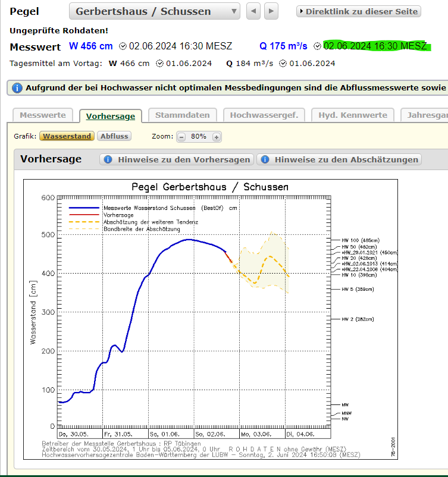Open Hinweise zu den Abschätzungen

click(345, 159)
